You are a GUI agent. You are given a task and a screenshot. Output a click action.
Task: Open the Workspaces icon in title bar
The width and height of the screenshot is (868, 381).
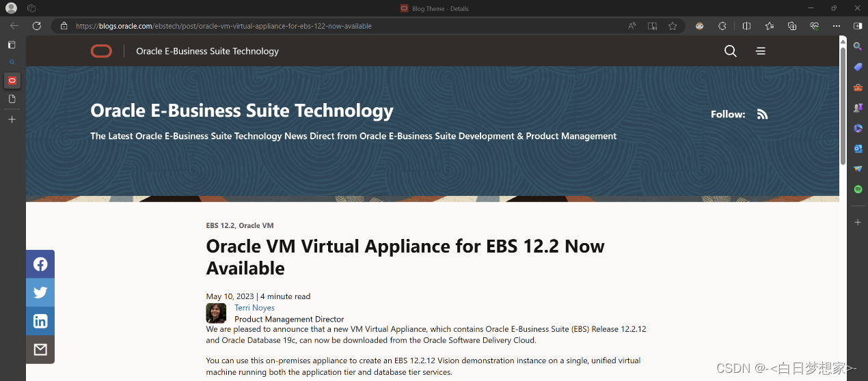pyautogui.click(x=31, y=8)
